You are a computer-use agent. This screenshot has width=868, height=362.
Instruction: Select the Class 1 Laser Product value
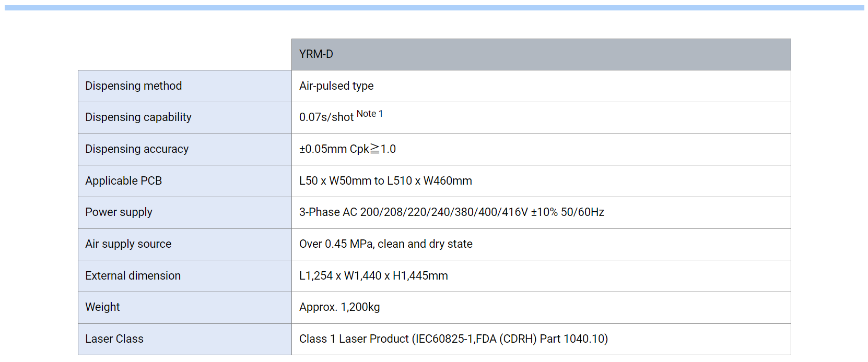point(454,339)
